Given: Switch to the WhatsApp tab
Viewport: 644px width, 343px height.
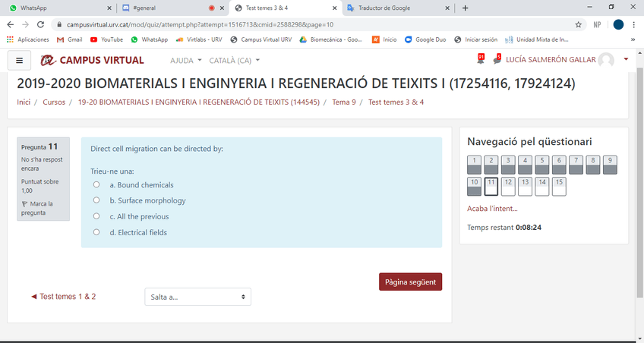Looking at the screenshot, I should click(x=58, y=8).
